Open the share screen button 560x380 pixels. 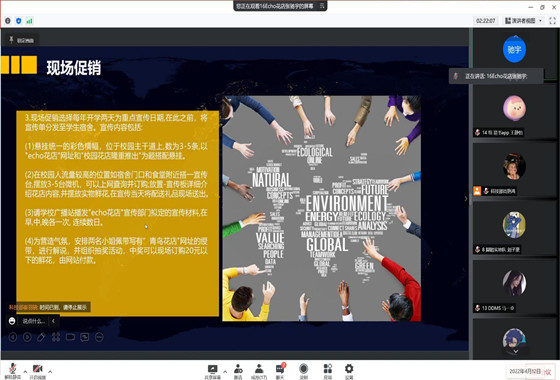[212, 371]
